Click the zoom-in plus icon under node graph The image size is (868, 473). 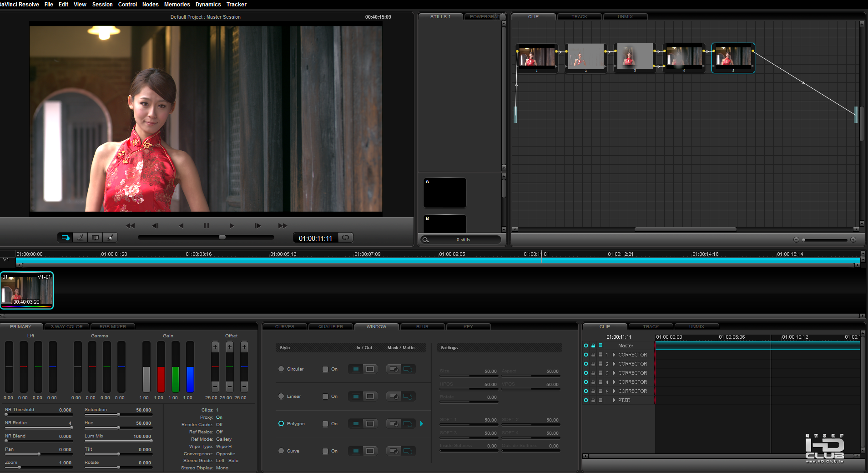point(853,239)
